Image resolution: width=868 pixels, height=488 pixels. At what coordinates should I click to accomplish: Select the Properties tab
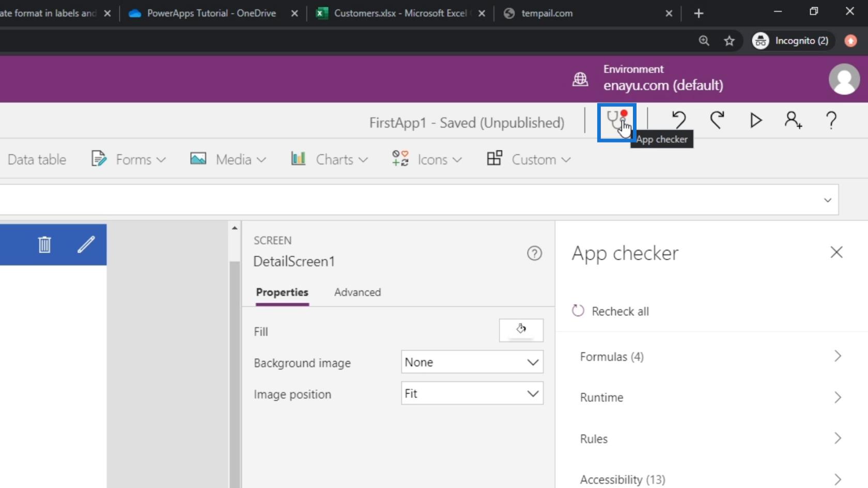click(x=282, y=292)
